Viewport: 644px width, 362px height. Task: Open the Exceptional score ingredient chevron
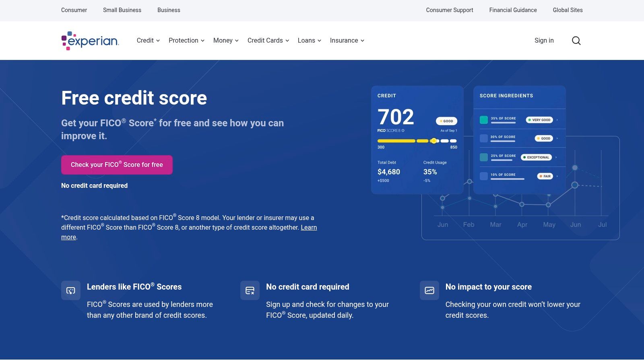[x=556, y=157]
